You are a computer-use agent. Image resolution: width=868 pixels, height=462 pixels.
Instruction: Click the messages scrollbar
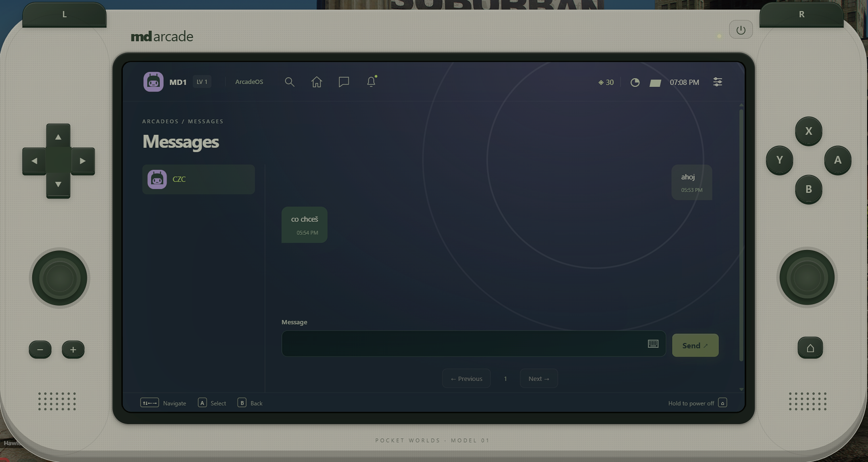(x=741, y=235)
